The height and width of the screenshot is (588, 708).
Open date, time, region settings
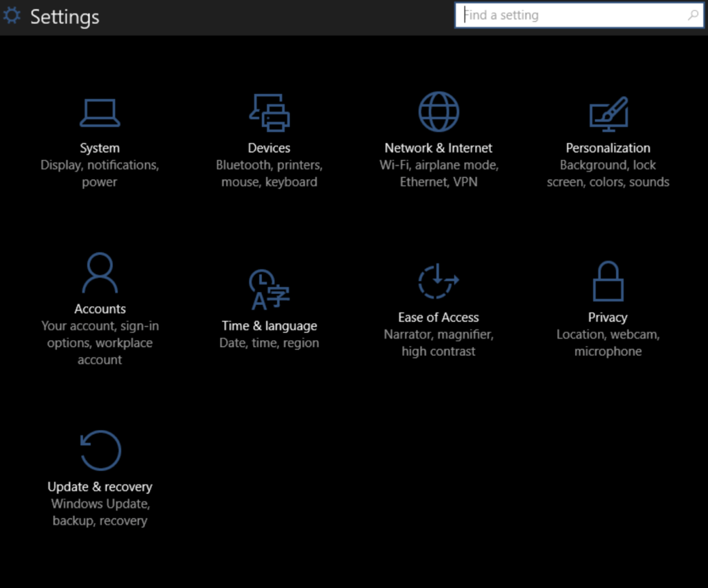pyautogui.click(x=269, y=343)
